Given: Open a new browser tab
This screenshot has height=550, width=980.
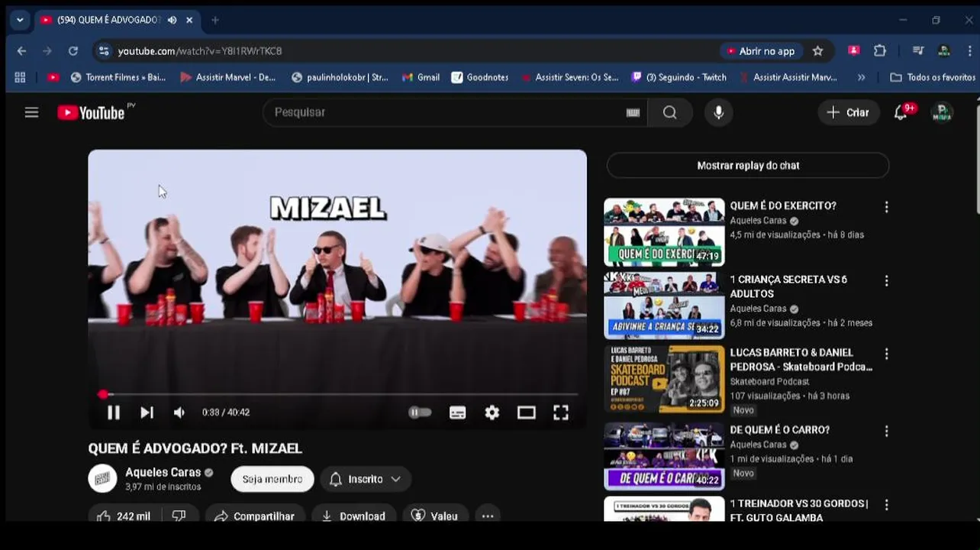Looking at the screenshot, I should click(x=215, y=20).
